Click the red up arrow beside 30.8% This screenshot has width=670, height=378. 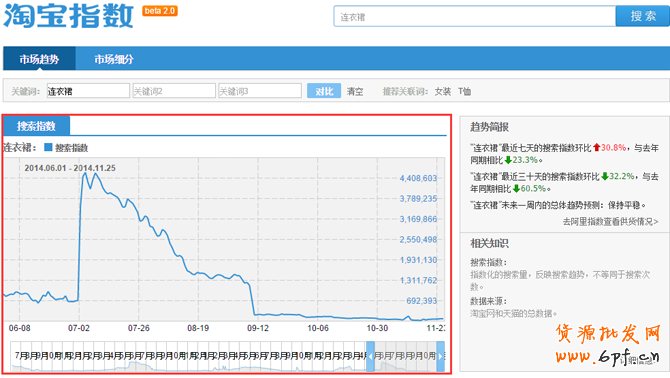[597, 147]
